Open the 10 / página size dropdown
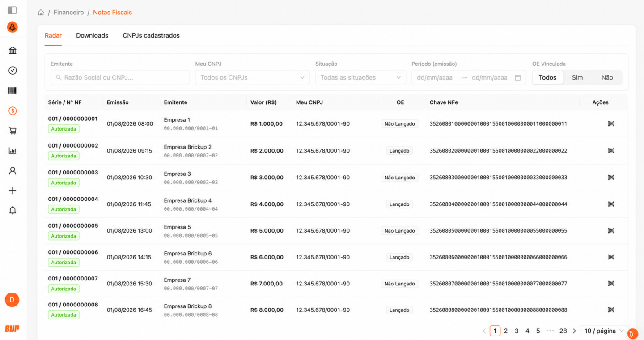 605,331
